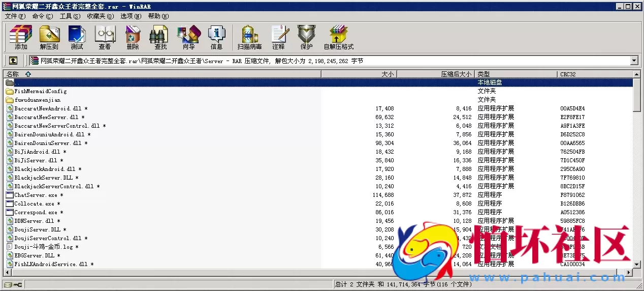Sort by CRC32 column header
644x291 pixels.
coord(595,74)
